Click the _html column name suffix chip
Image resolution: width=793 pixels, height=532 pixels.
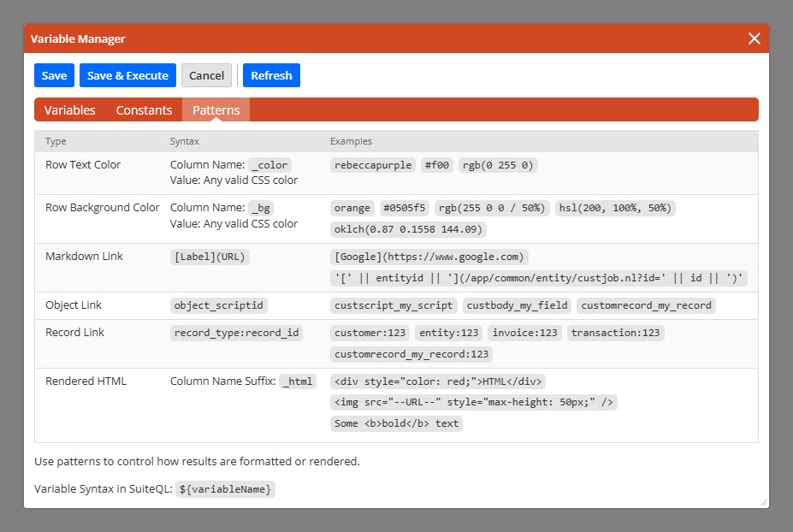tap(298, 381)
